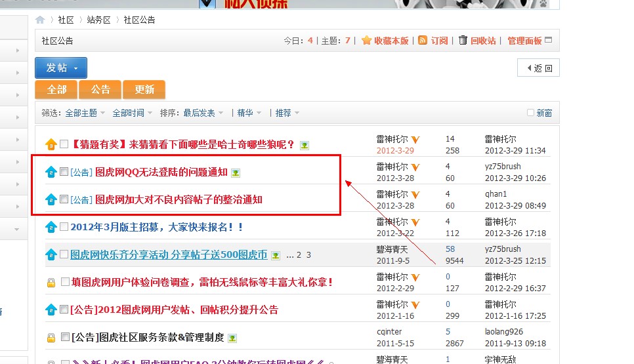Click the lock icon on 用户体验问卷调查 row

point(51,283)
